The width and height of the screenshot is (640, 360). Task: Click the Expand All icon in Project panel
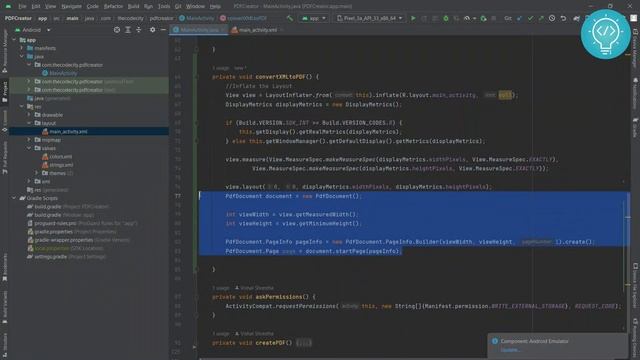point(128,30)
